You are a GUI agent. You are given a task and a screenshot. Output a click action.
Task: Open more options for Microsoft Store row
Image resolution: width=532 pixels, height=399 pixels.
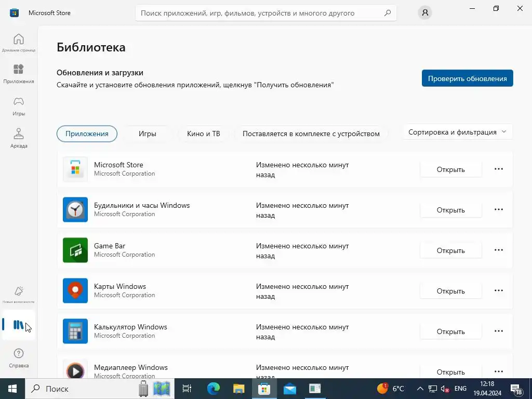point(498,169)
